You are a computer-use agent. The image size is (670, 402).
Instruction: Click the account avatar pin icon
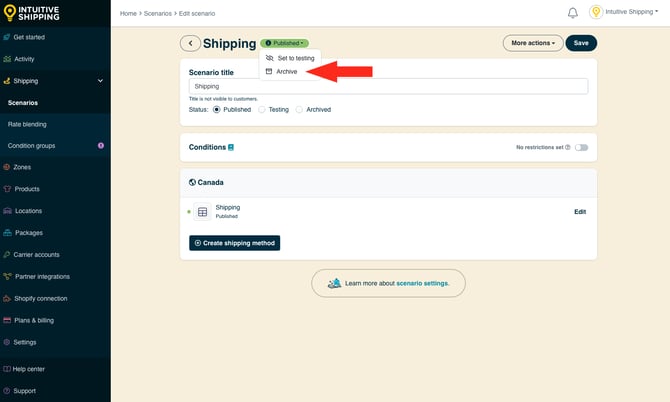tap(596, 12)
